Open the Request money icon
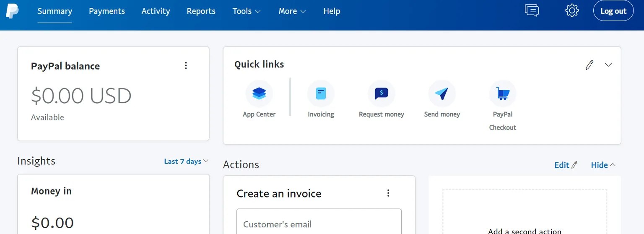Viewport: 644px width, 234px height. point(381,94)
